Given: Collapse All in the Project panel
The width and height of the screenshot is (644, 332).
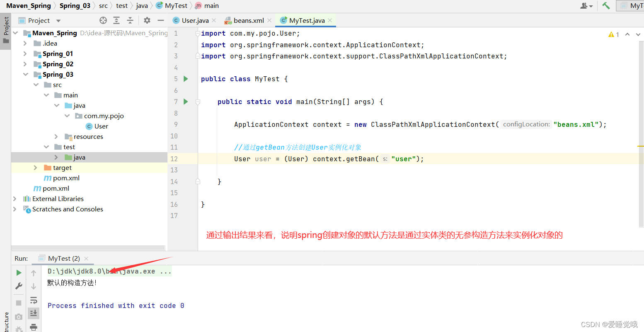Looking at the screenshot, I should (129, 20).
